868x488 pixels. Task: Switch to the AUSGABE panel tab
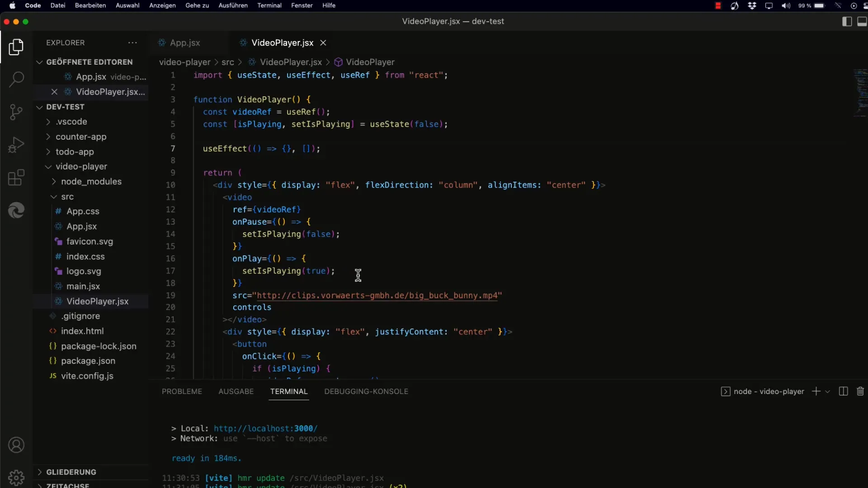click(236, 391)
